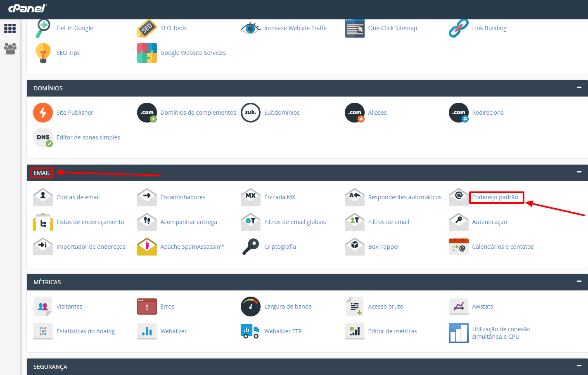
Task: Click the Criptografia key icon
Action: click(x=251, y=247)
